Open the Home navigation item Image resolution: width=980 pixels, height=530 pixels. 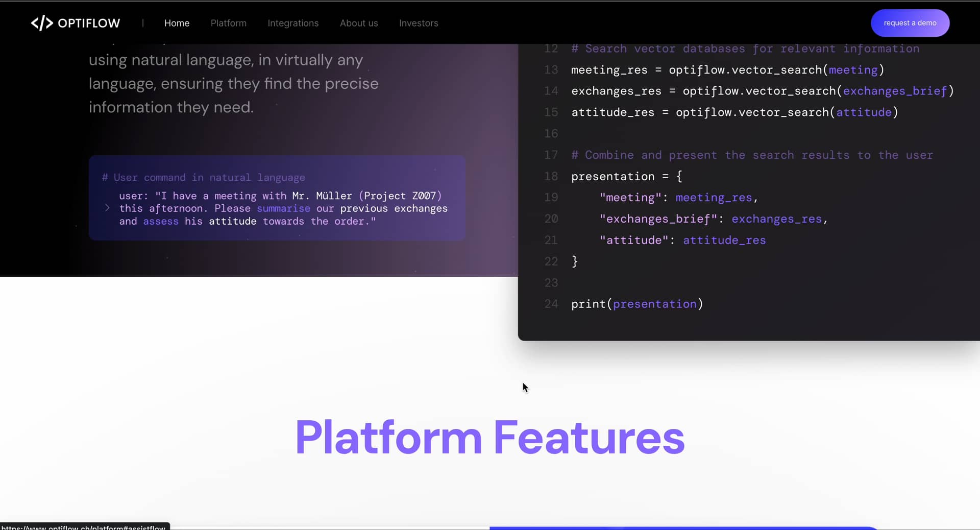point(177,23)
